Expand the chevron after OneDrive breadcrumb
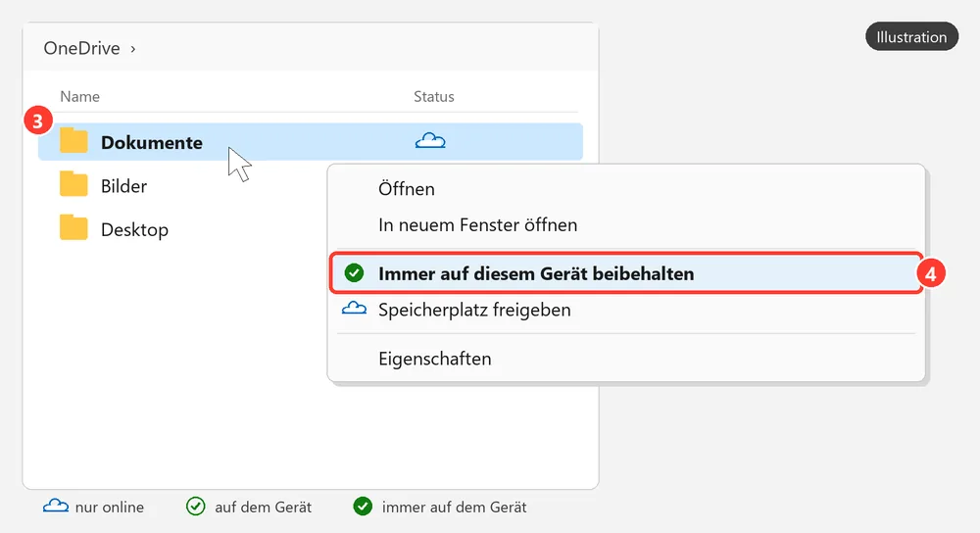This screenshot has height=533, width=980. 133,49
